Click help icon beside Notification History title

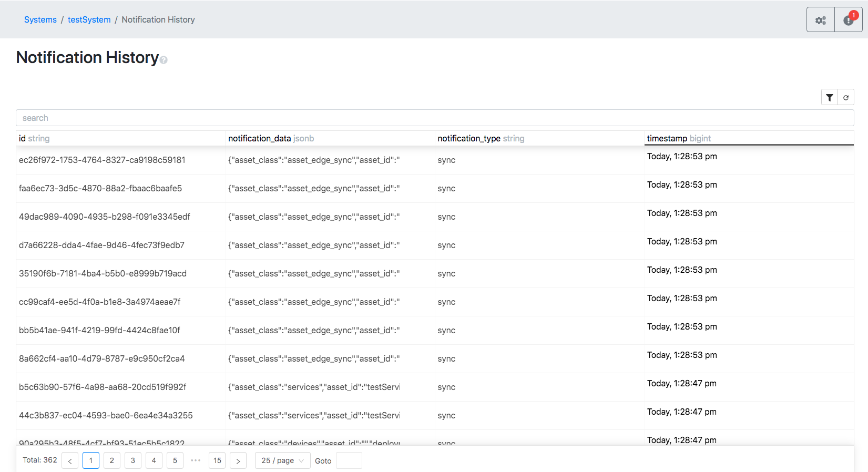tap(164, 60)
